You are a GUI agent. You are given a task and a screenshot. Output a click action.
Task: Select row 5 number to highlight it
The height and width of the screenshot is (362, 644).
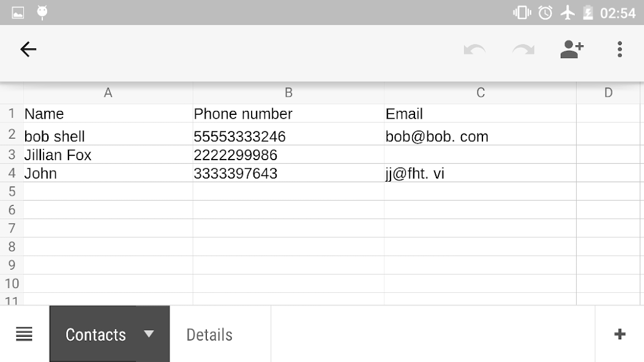(11, 191)
